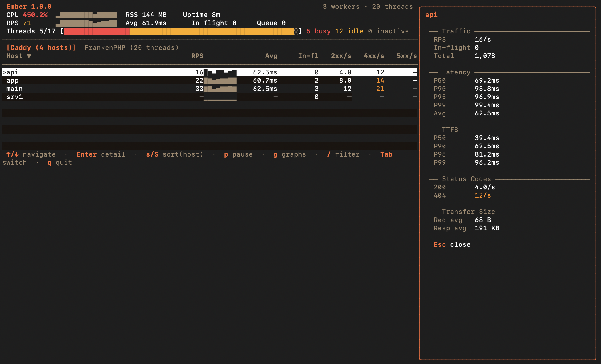Click the RPS column header
This screenshot has width=601, height=364.
coord(197,56)
